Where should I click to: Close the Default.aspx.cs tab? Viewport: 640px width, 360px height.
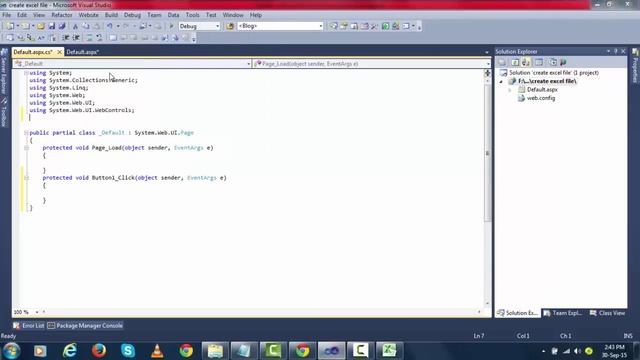pos(60,52)
